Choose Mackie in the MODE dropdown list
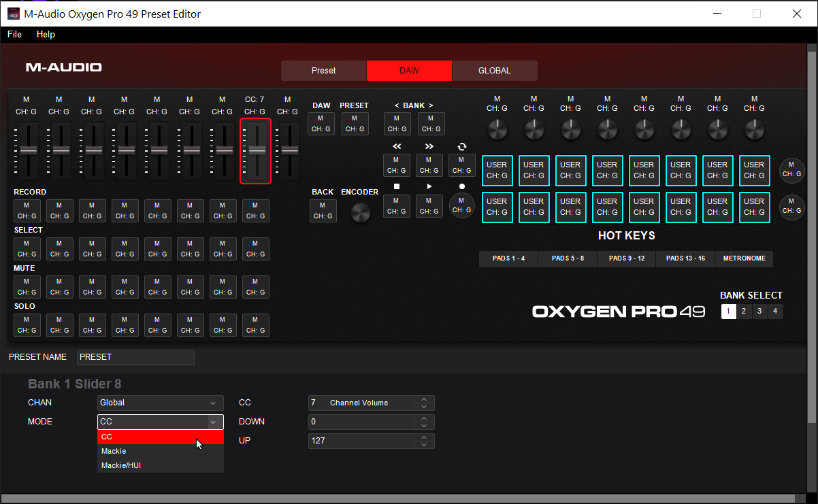 [161, 451]
